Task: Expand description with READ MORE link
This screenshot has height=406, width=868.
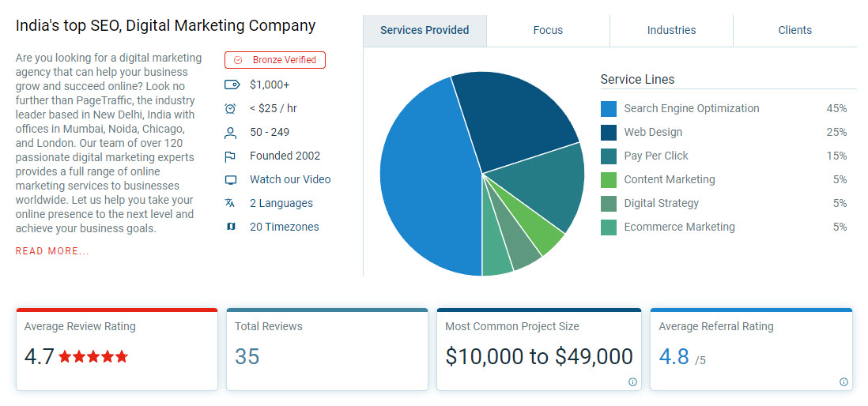Action: pyautogui.click(x=52, y=251)
